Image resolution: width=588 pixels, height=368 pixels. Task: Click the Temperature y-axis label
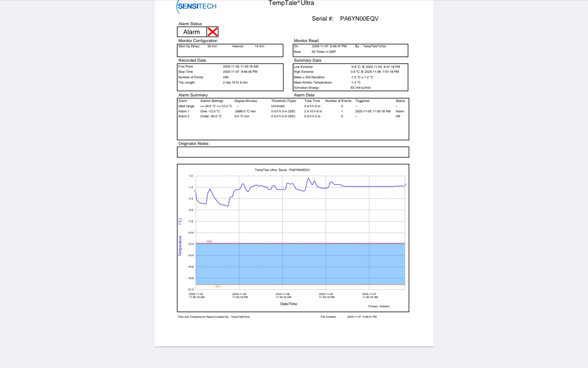tap(180, 245)
